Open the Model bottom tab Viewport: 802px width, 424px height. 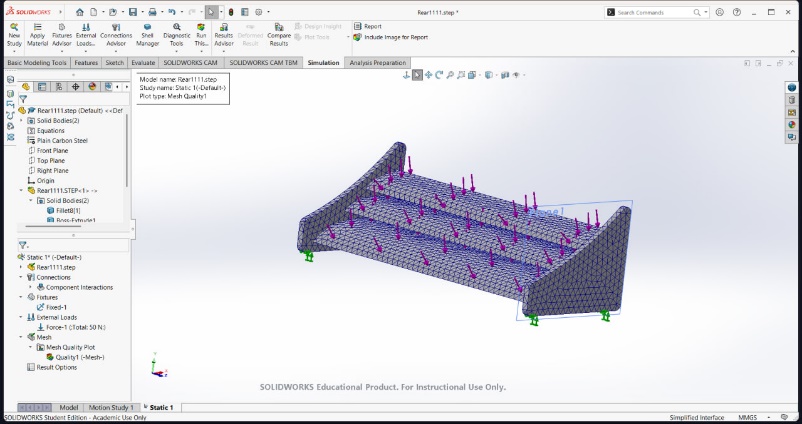pyautogui.click(x=69, y=408)
